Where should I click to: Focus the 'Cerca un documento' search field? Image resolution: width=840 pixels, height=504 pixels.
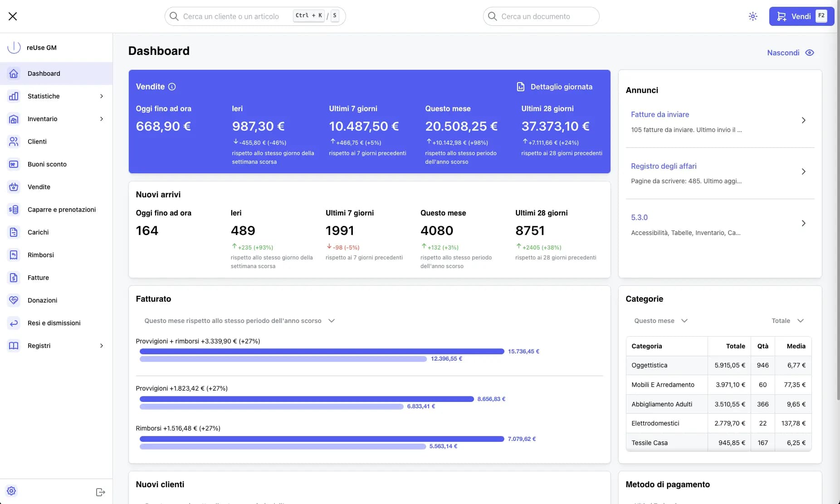[x=541, y=16]
